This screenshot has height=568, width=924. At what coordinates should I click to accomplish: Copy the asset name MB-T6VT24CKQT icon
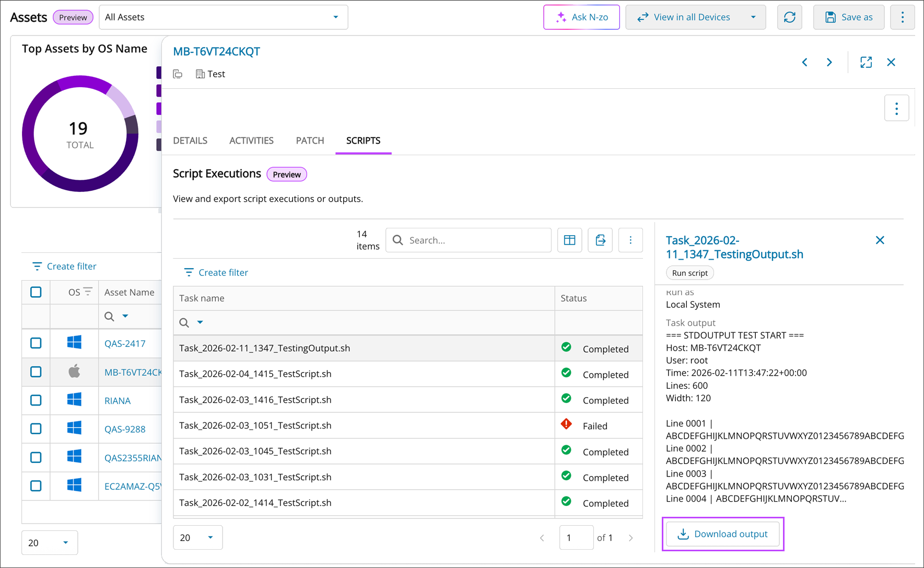pyautogui.click(x=178, y=74)
